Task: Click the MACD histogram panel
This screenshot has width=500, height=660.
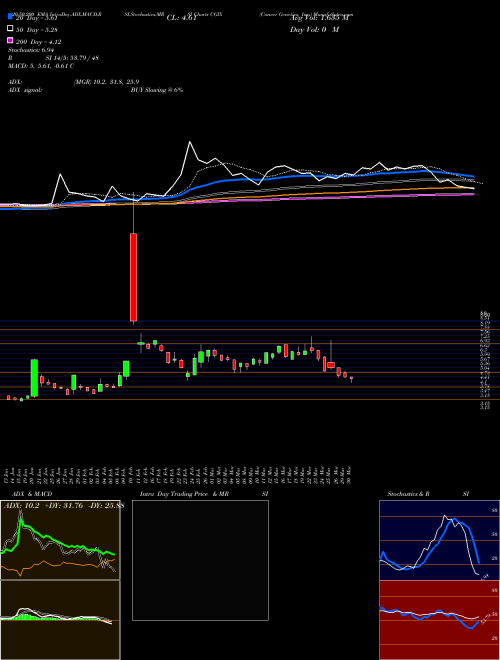Action: pyautogui.click(x=60, y=620)
